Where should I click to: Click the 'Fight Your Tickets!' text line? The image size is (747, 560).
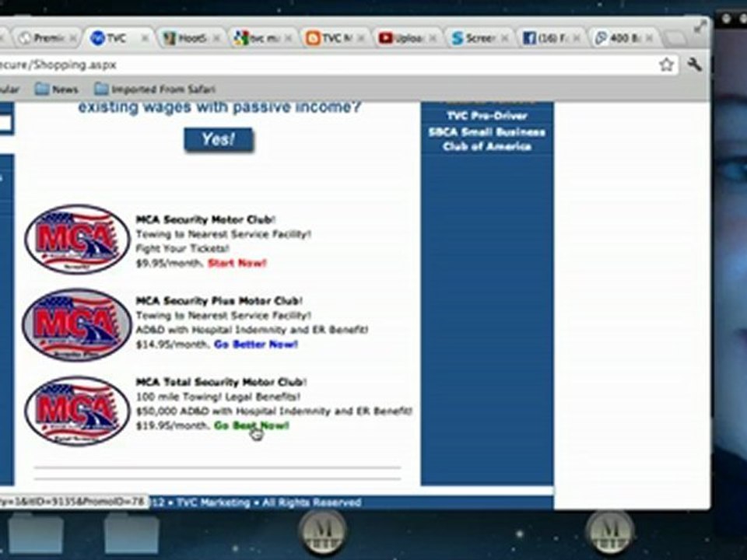pos(182,249)
